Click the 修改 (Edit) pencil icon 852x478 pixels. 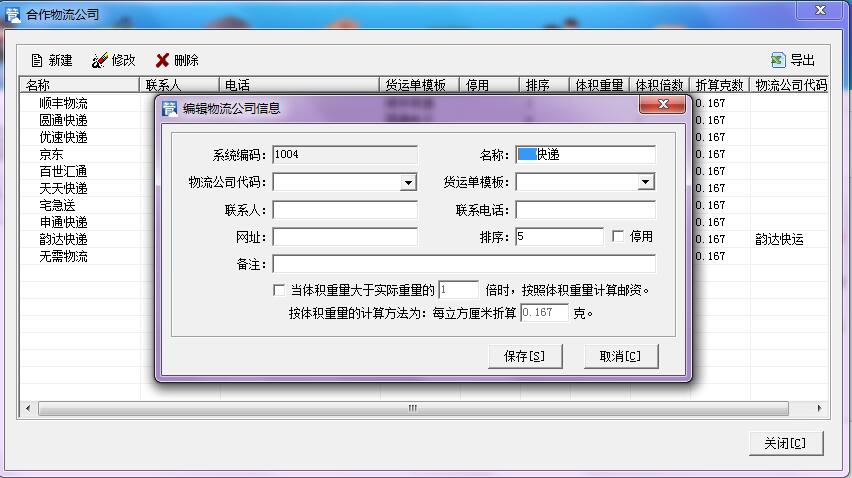click(99, 60)
